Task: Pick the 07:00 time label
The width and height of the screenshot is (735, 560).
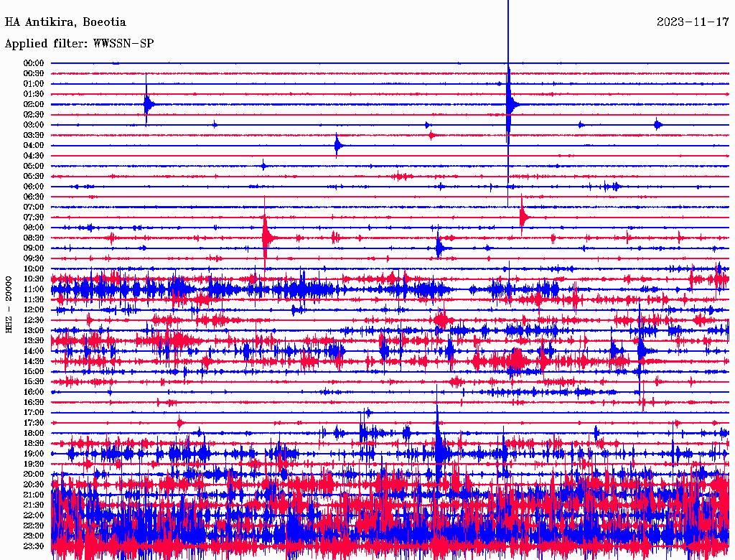Action: click(x=34, y=207)
